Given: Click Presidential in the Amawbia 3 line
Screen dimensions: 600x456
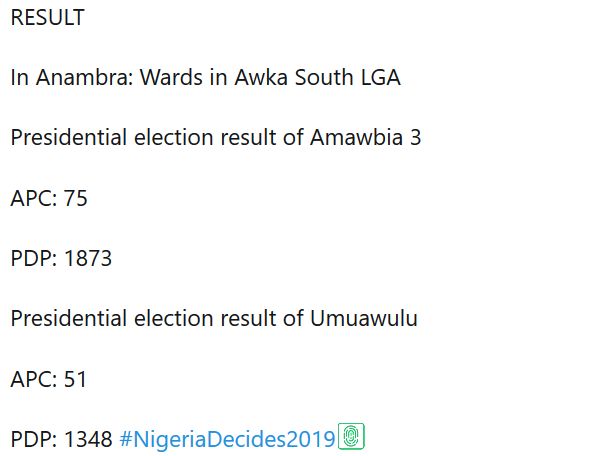Looking at the screenshot, I should pos(69,138).
